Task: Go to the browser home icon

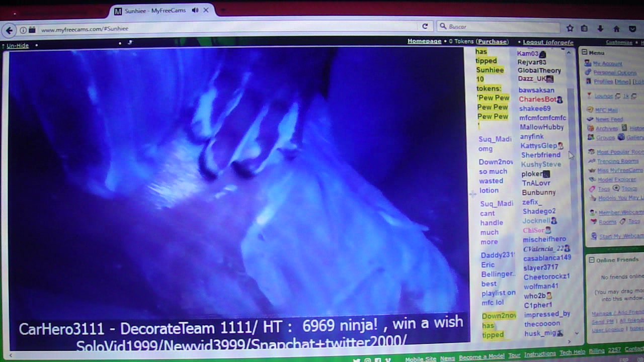Action: (616, 29)
